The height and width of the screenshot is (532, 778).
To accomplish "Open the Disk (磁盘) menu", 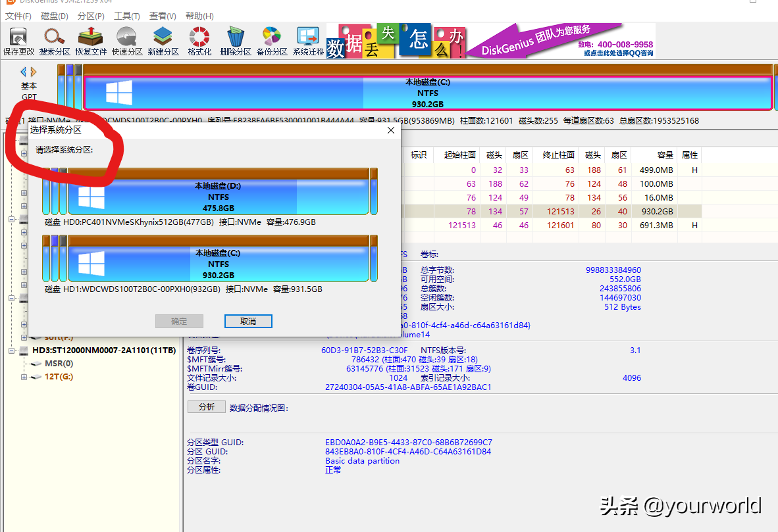I will [54, 16].
